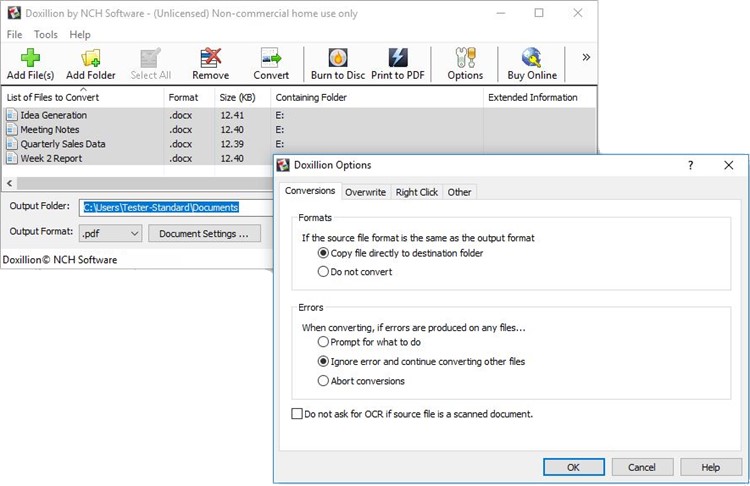This screenshot has width=750, height=486.
Task: Click the 12.41 size value
Action: 232,115
